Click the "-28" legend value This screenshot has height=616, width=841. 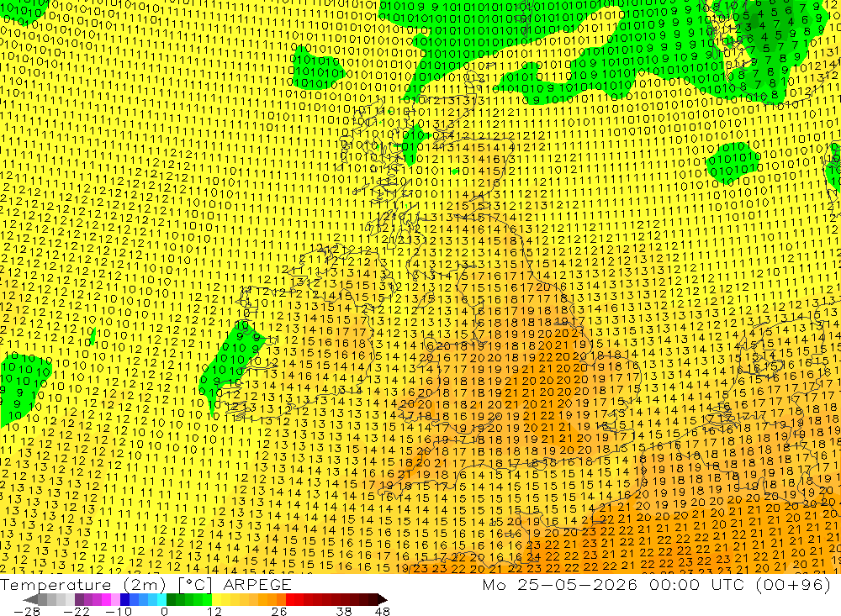27,611
